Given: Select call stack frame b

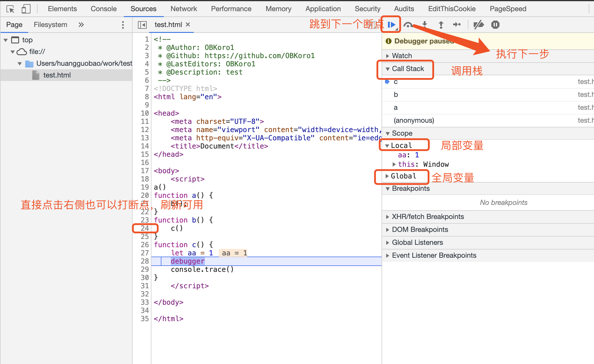Looking at the screenshot, I should point(488,95).
